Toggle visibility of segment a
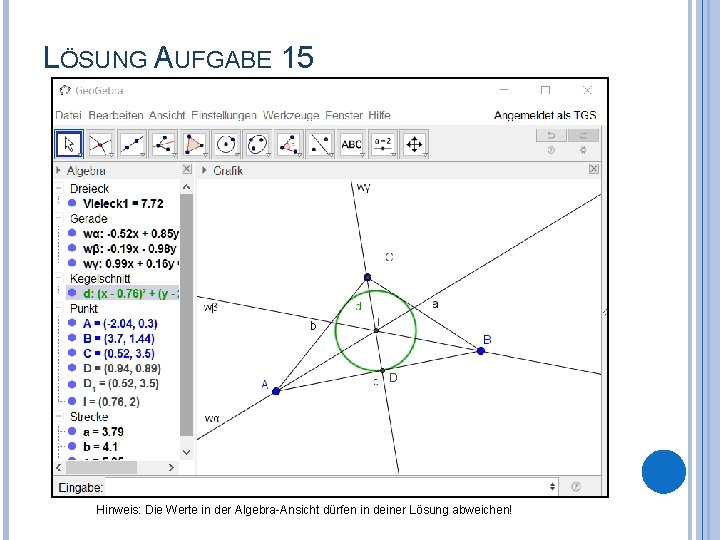Image resolution: width=720 pixels, height=540 pixels. coord(72,431)
